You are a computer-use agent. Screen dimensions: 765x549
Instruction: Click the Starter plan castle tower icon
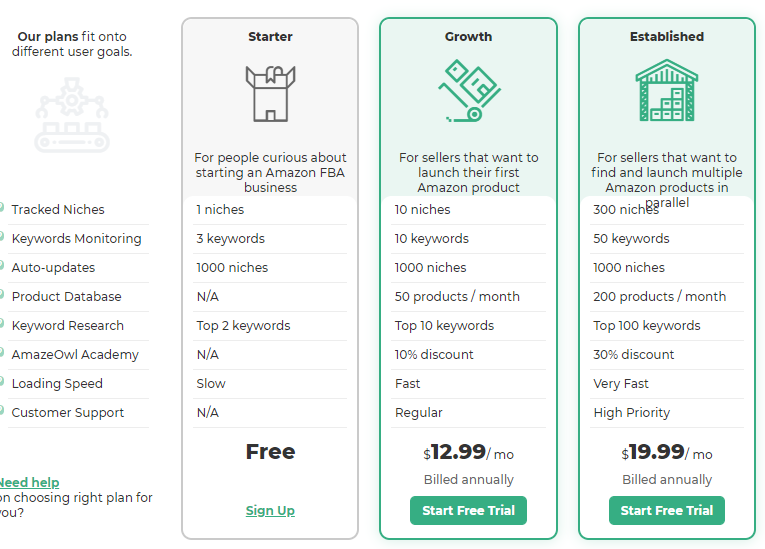[x=270, y=94]
